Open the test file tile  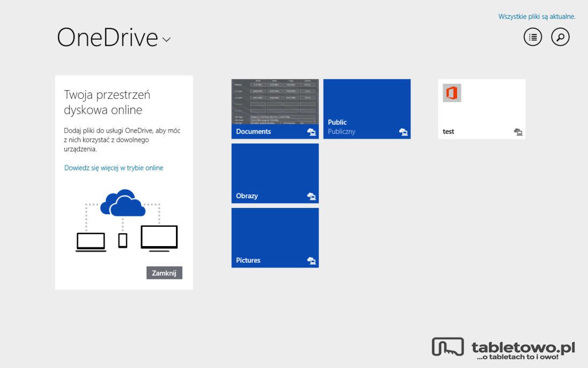481,109
